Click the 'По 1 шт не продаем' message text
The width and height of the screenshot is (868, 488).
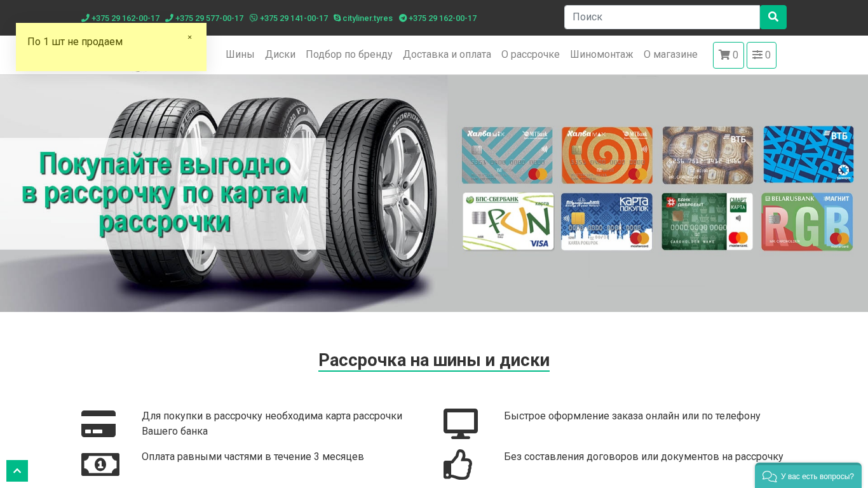75,42
